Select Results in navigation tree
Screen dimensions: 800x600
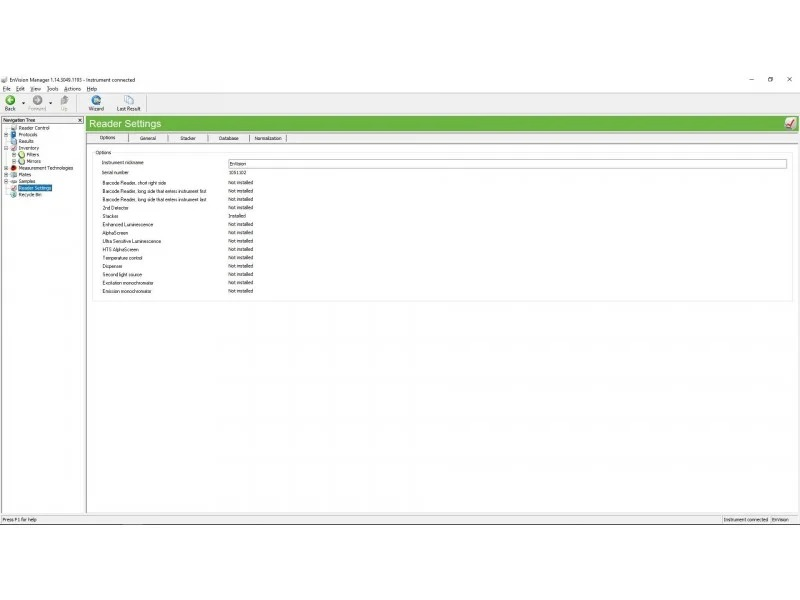[26, 141]
